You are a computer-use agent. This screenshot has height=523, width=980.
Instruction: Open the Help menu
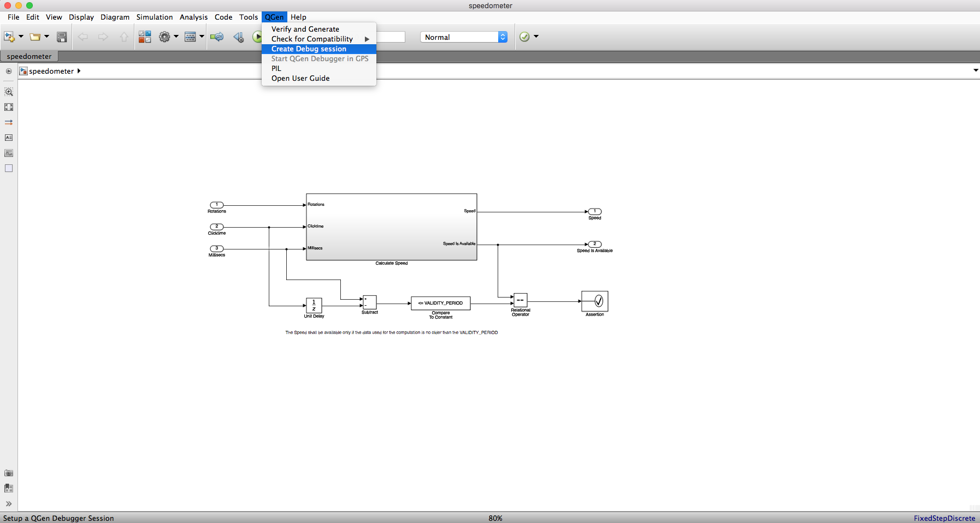pyautogui.click(x=298, y=17)
